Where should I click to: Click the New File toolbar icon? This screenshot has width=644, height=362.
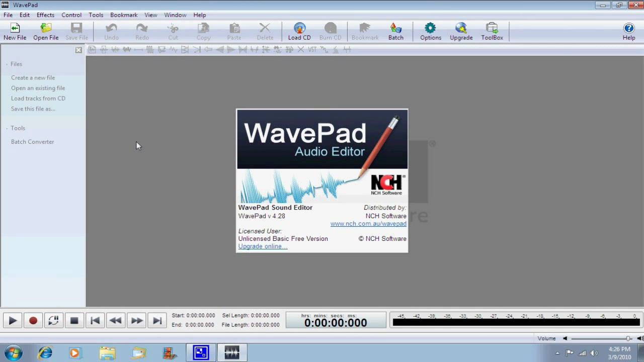[15, 31]
